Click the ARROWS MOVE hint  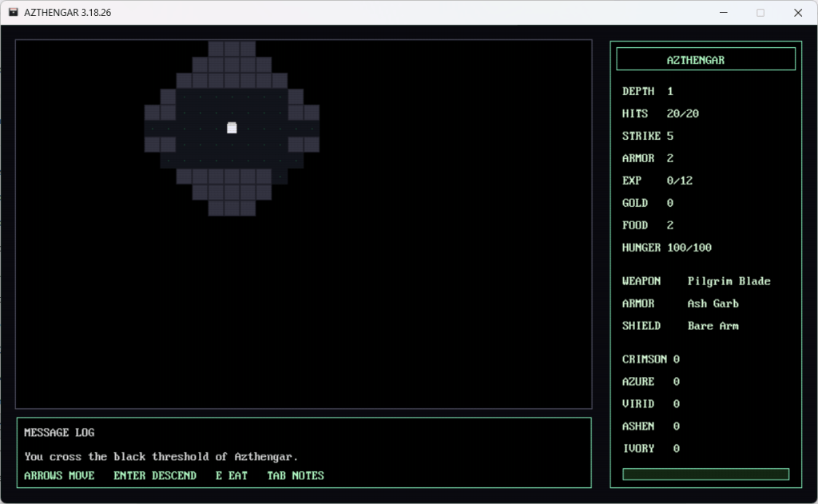[x=59, y=475]
